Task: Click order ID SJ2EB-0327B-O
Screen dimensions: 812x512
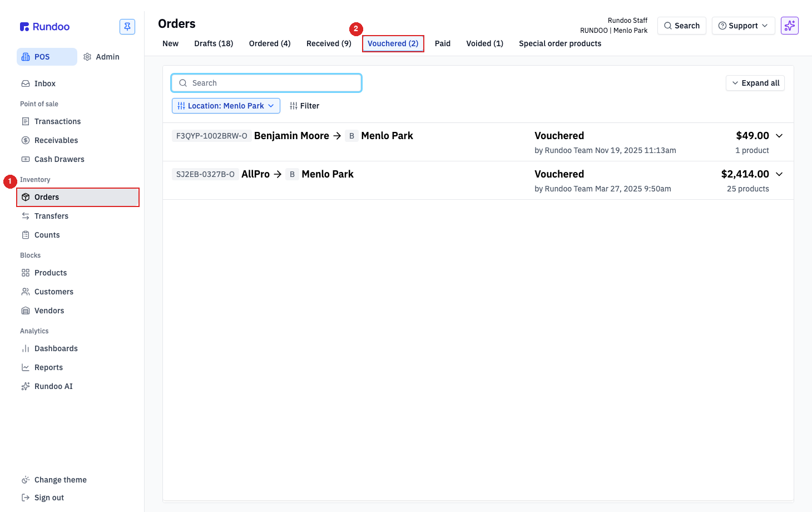Action: tap(205, 174)
